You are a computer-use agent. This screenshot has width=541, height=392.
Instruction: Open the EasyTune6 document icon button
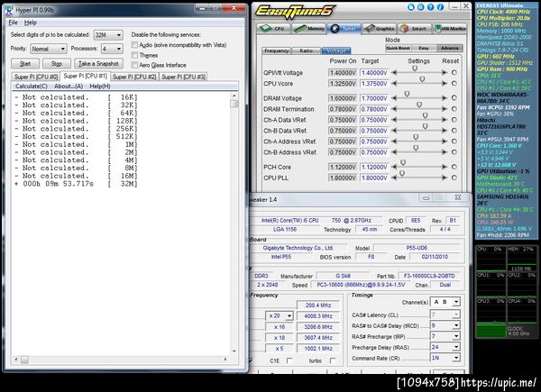410,7
